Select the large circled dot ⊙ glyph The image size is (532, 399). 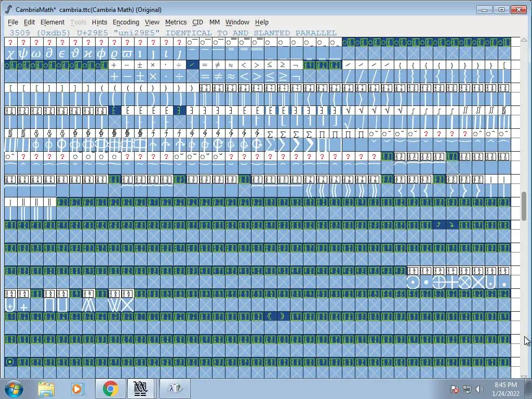(x=413, y=282)
